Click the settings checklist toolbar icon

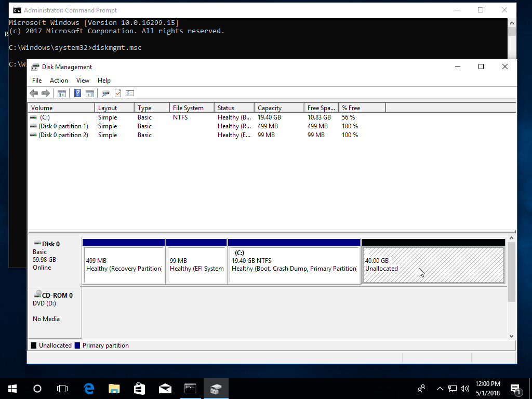[130, 93]
